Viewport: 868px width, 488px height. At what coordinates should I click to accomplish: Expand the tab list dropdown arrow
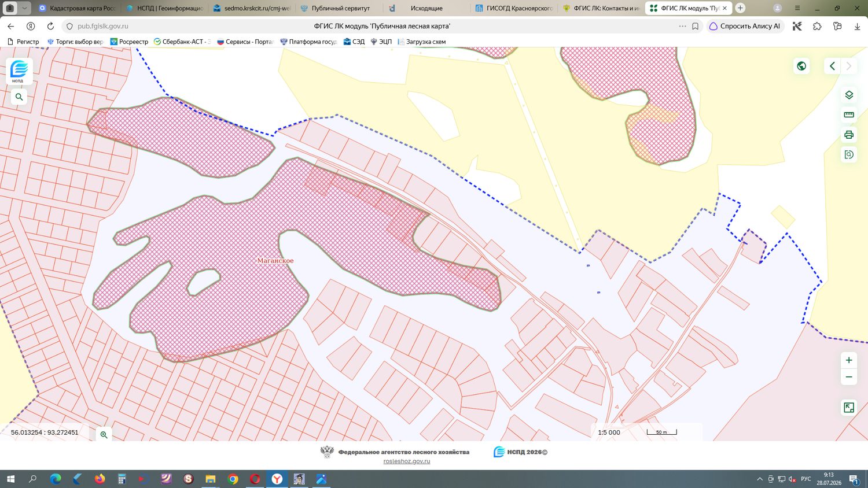click(x=24, y=8)
